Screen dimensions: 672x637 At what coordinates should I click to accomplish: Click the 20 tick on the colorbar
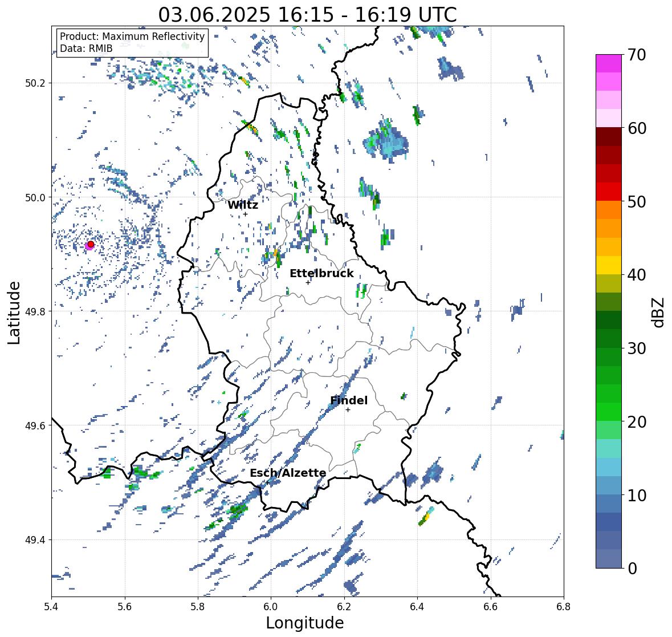coord(637,421)
